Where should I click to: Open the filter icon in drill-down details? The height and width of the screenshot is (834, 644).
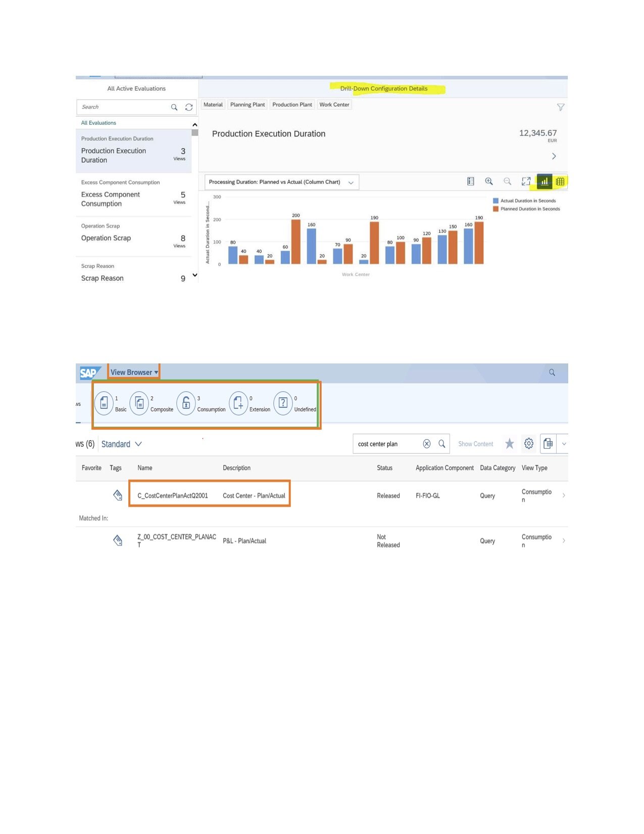click(561, 107)
